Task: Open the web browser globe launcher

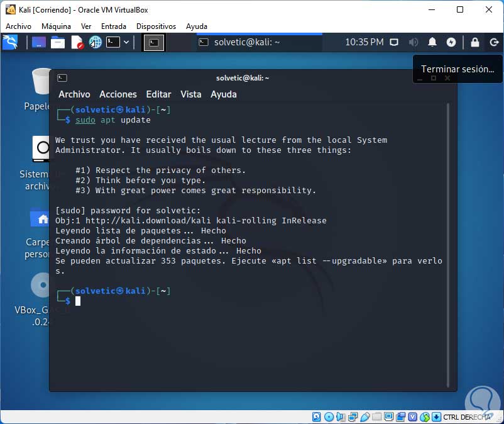Action: (95, 43)
